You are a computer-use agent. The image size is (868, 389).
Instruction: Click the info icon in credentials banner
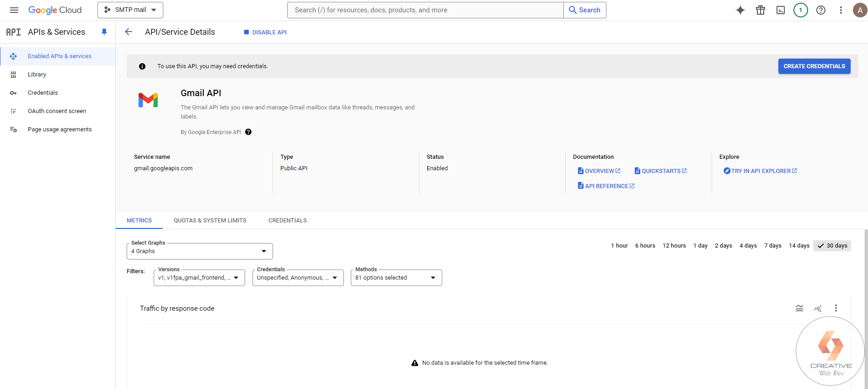142,66
